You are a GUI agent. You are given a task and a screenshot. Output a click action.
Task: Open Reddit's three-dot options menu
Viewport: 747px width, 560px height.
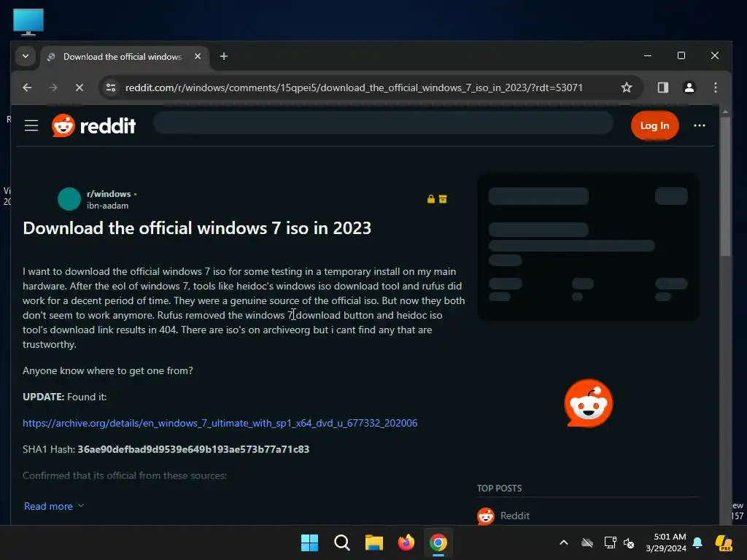tap(700, 125)
